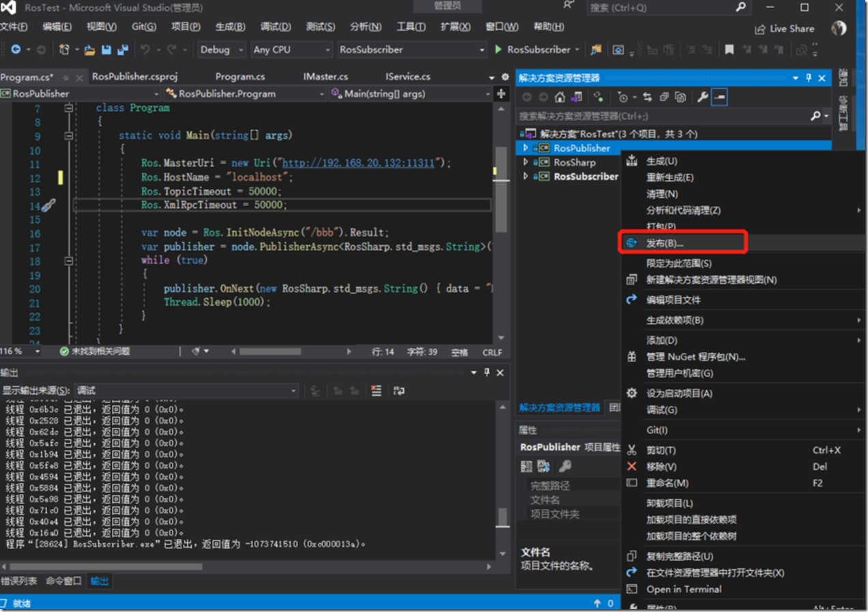Click the Live Share button
This screenshot has height=612, width=868.
click(785, 29)
